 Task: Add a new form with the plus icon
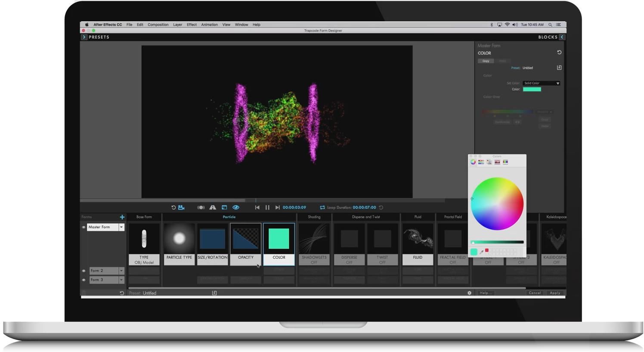[x=122, y=217]
